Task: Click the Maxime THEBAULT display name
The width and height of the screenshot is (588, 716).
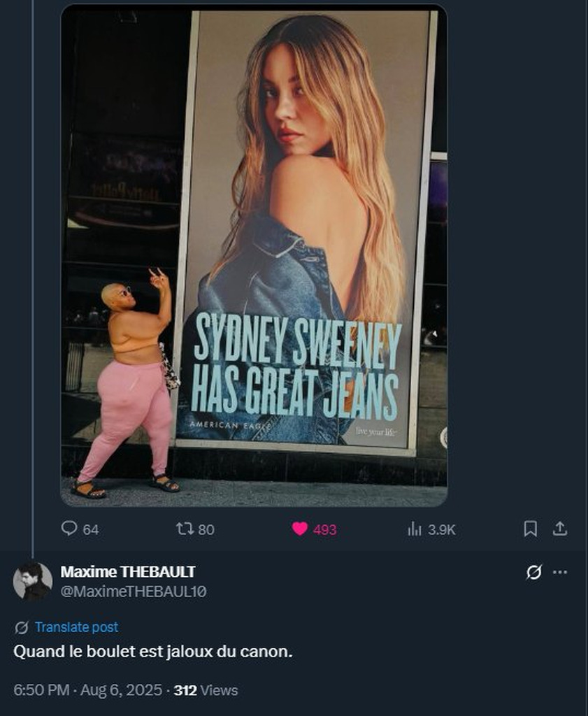Action: [x=128, y=571]
